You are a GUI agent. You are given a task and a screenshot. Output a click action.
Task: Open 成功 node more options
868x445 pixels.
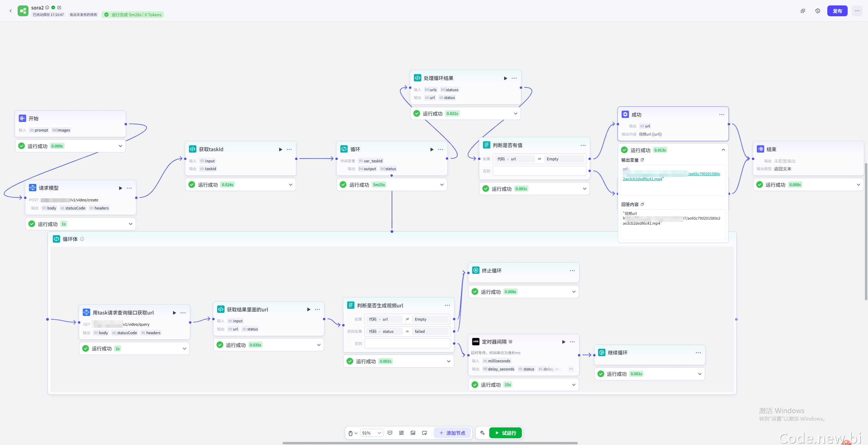coord(722,115)
